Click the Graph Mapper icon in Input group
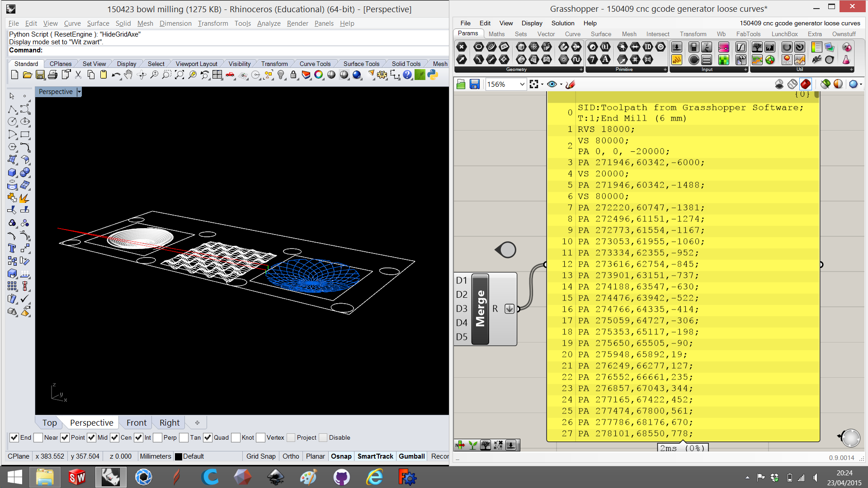The image size is (868, 488). pyautogui.click(x=741, y=47)
